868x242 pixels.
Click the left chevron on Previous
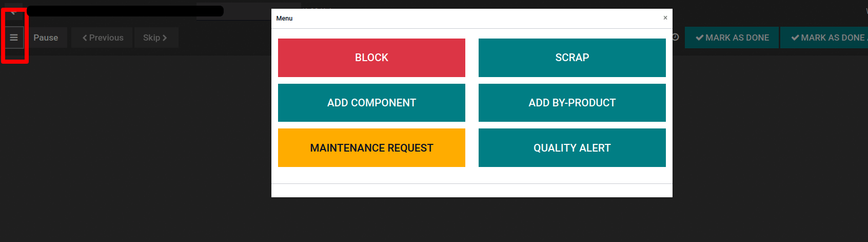[85, 38]
